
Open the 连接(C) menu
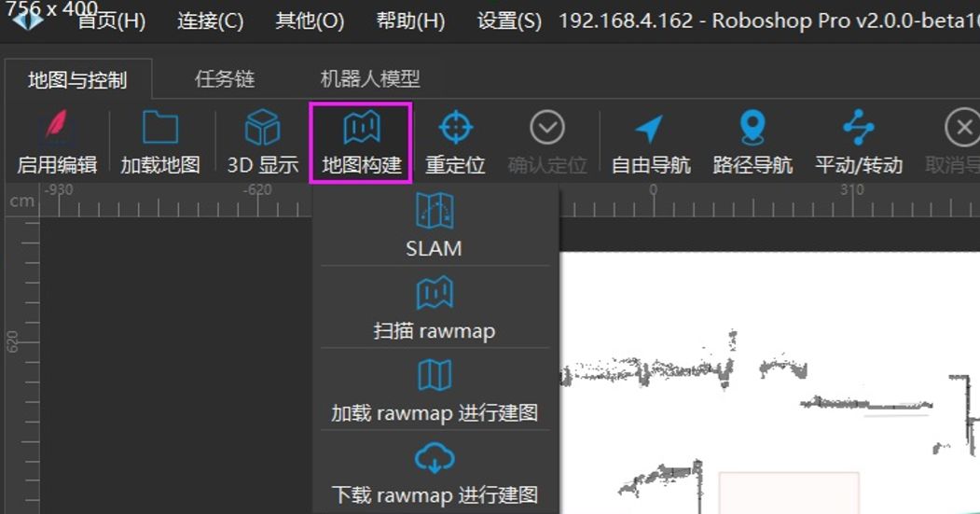click(x=210, y=21)
